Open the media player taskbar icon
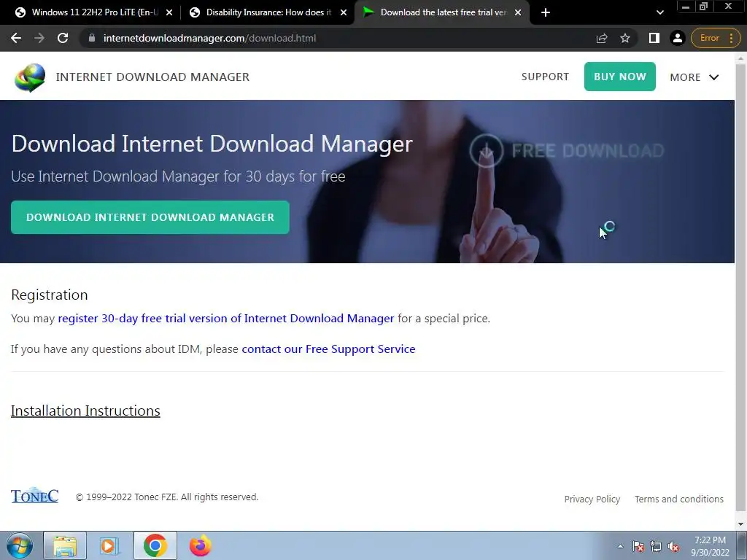 109,545
